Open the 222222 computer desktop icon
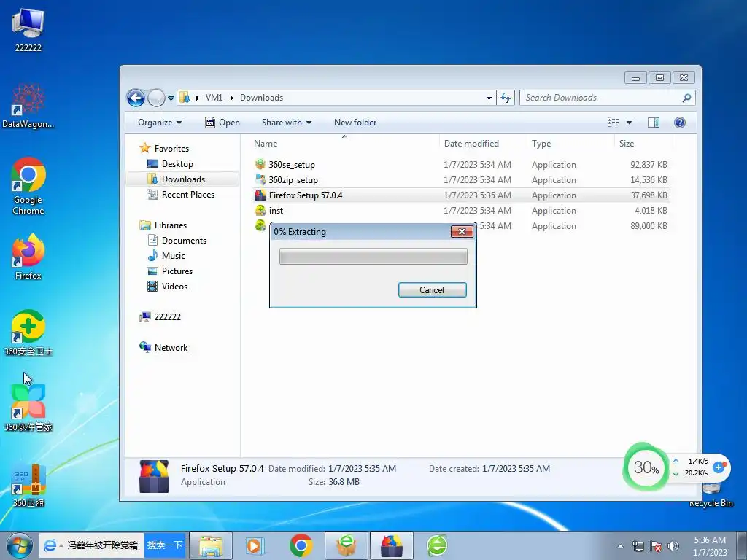Screen dimensions: 747x560 point(28,29)
